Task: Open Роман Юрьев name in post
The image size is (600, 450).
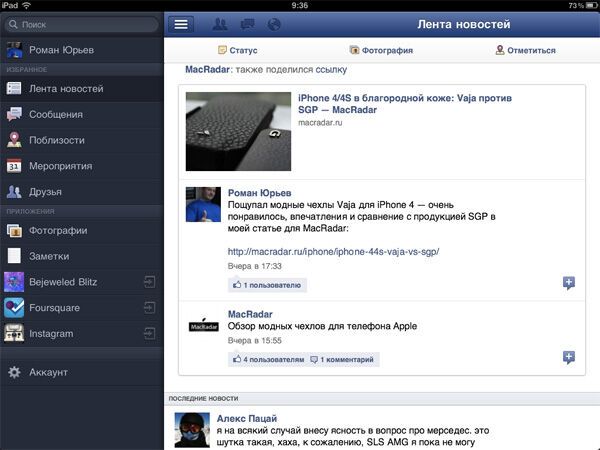Action: click(259, 193)
